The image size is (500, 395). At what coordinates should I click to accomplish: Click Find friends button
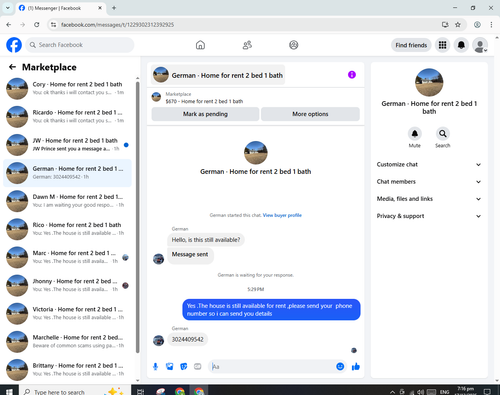pyautogui.click(x=411, y=45)
